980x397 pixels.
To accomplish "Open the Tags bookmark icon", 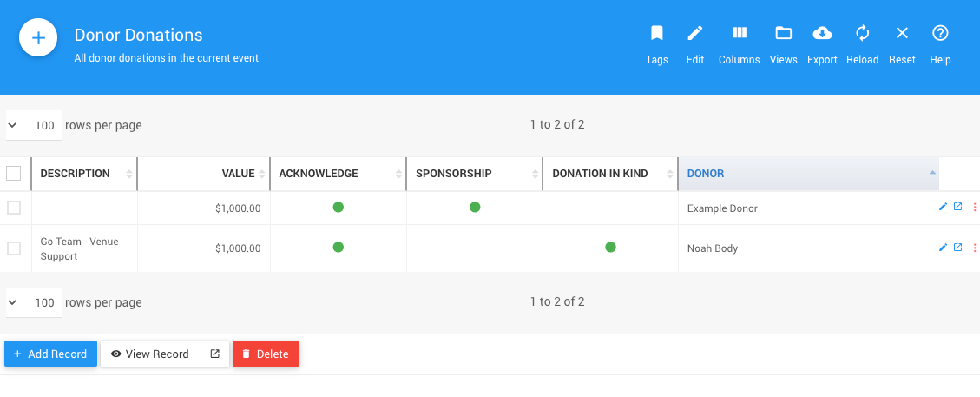I will (657, 34).
